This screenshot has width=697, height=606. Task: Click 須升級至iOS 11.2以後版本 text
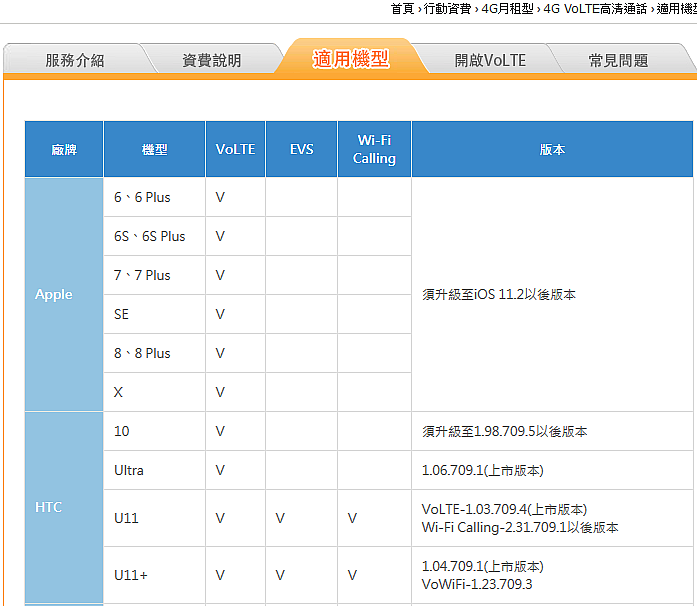coord(499,294)
